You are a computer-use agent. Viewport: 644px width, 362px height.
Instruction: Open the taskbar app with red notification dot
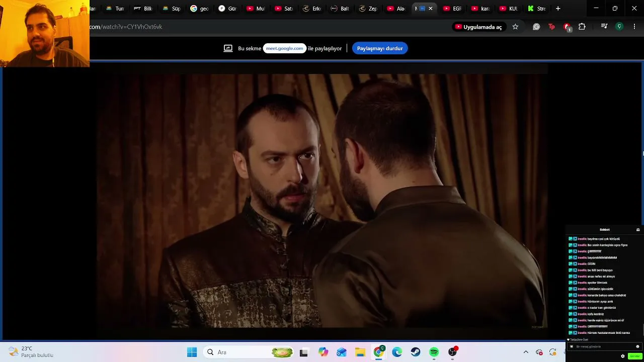(x=453, y=352)
